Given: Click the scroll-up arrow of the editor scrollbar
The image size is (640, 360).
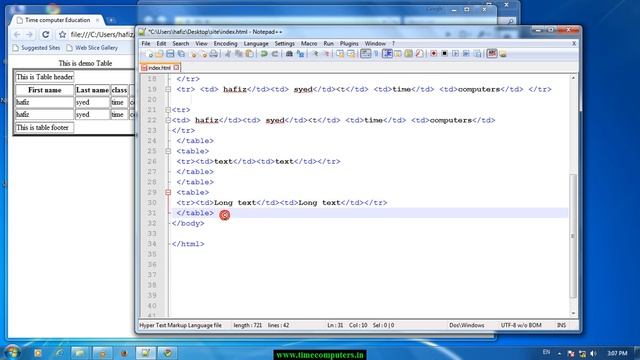Looking at the screenshot, I should click(x=573, y=78).
